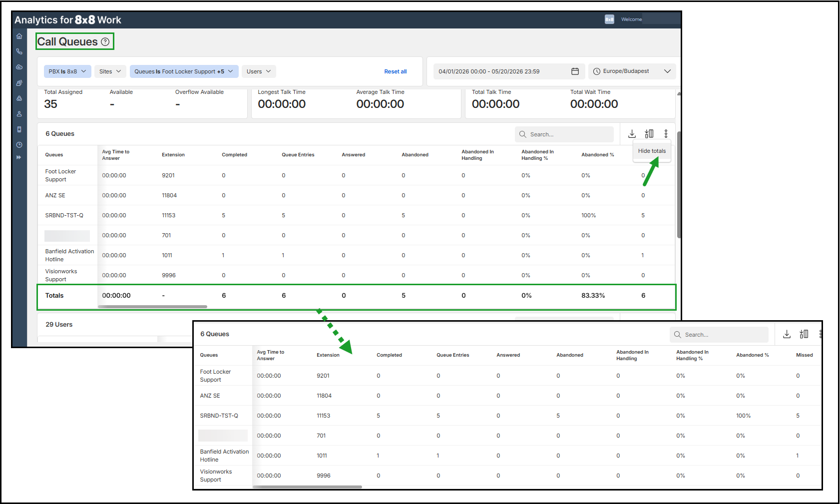Image resolution: width=840 pixels, height=504 pixels.
Task: Open the Users filter dropdown
Action: (x=259, y=71)
